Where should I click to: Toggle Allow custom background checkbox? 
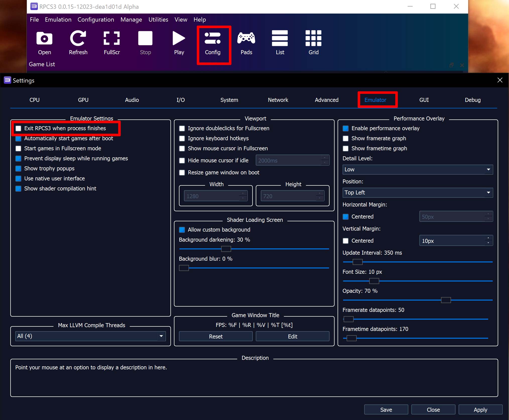coord(182,230)
